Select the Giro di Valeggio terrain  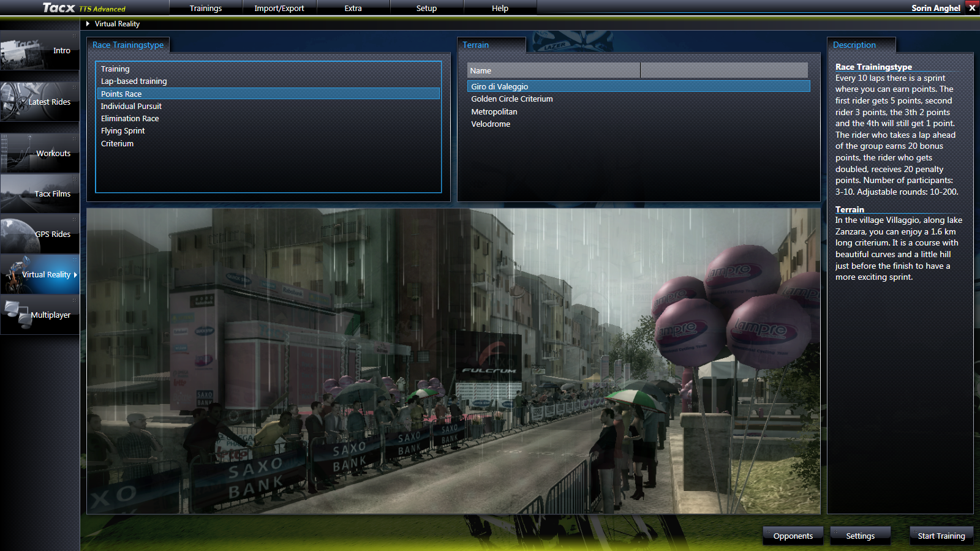[x=638, y=86]
